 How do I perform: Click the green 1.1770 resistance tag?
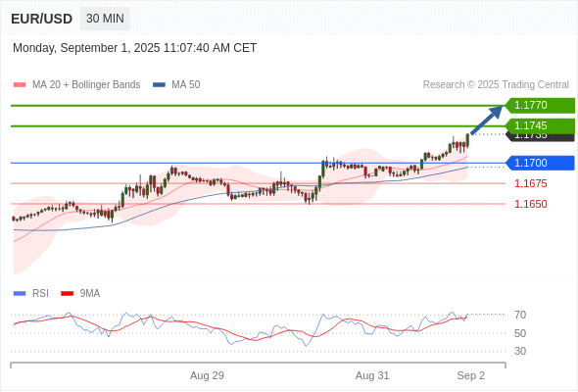540,106
